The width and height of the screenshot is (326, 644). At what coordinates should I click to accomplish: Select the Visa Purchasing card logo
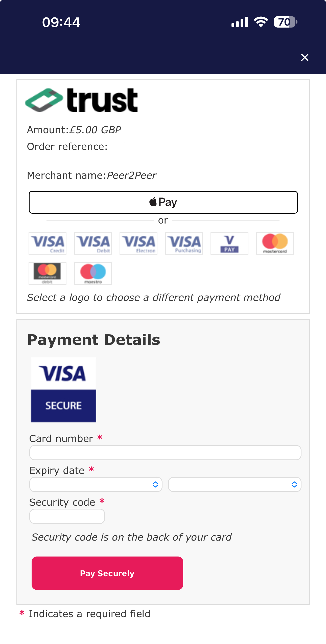[x=184, y=243]
